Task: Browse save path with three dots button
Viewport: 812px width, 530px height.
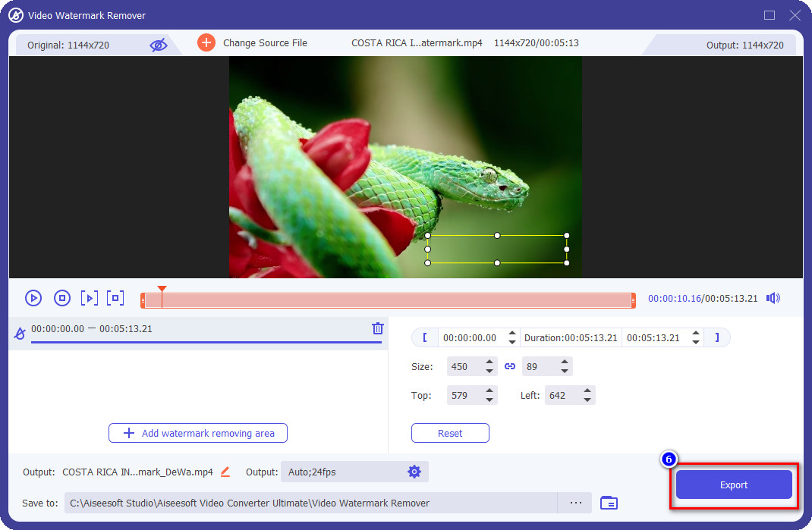Action: click(x=576, y=503)
